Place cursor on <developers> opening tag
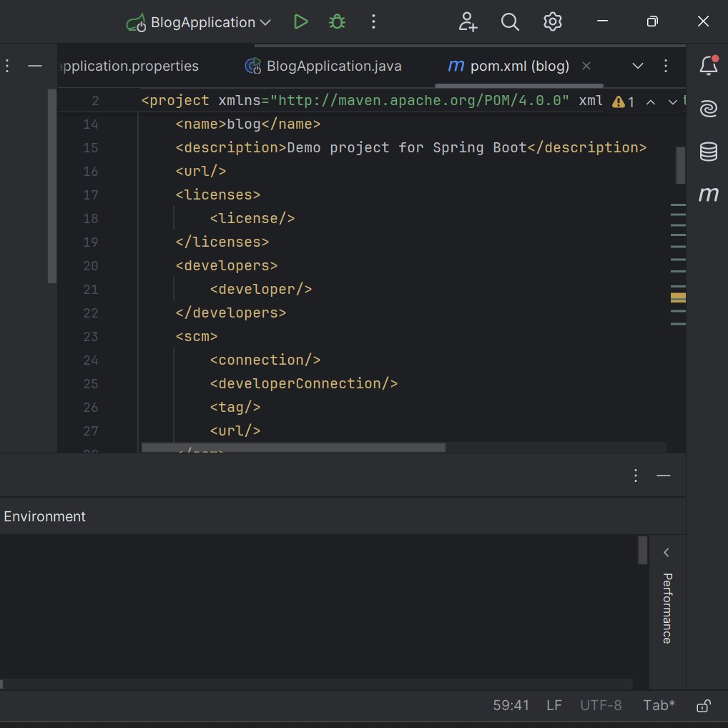This screenshot has width=728, height=728. (x=227, y=265)
